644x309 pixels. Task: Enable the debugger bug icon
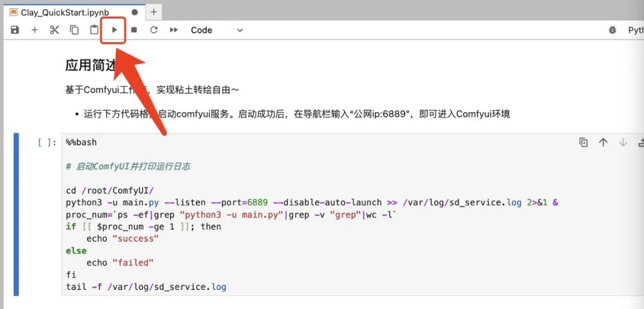(x=612, y=30)
